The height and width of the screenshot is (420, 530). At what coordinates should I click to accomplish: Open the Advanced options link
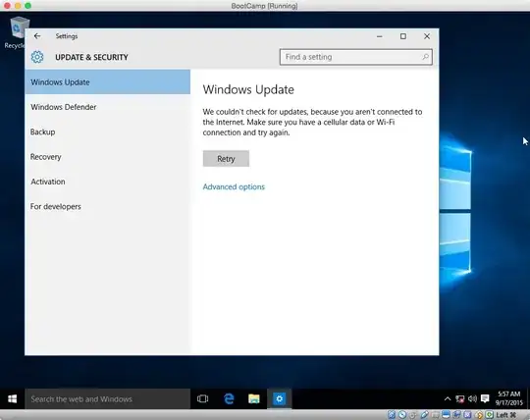pos(234,186)
